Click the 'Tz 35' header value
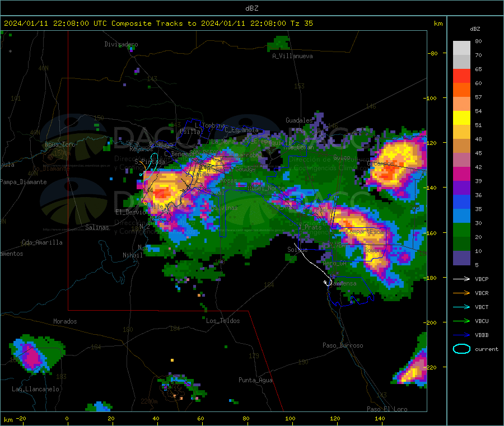Screen dimensions: 504x426 pyautogui.click(x=301, y=24)
